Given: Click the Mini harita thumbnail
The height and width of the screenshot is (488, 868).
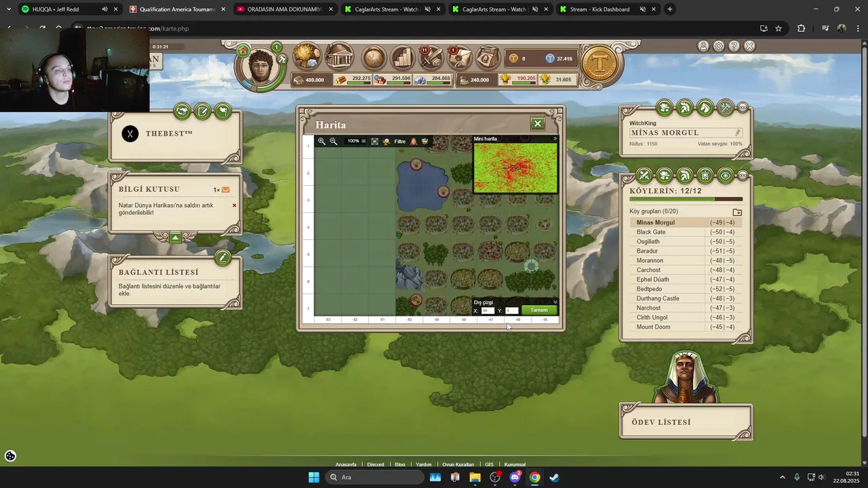Looking at the screenshot, I should pos(515,167).
